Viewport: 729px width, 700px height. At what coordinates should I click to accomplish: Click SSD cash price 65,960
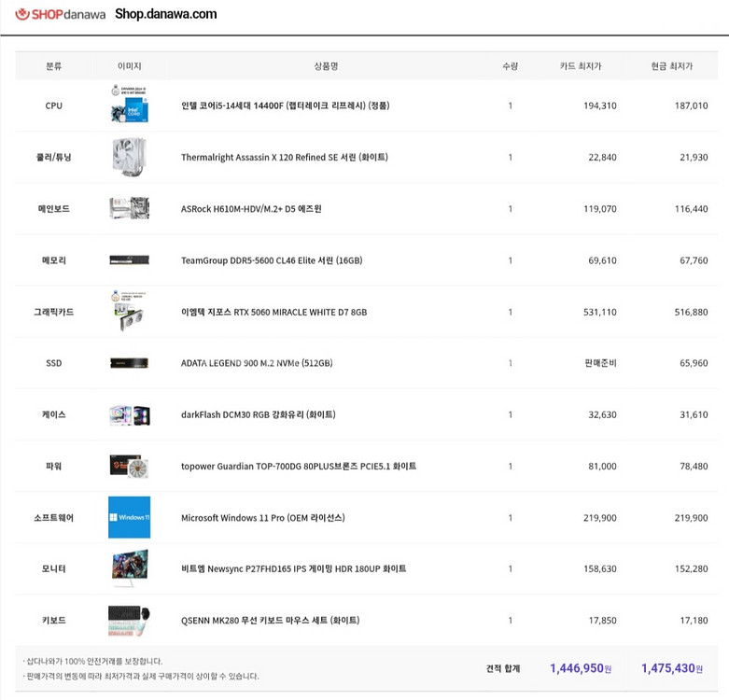tap(694, 363)
